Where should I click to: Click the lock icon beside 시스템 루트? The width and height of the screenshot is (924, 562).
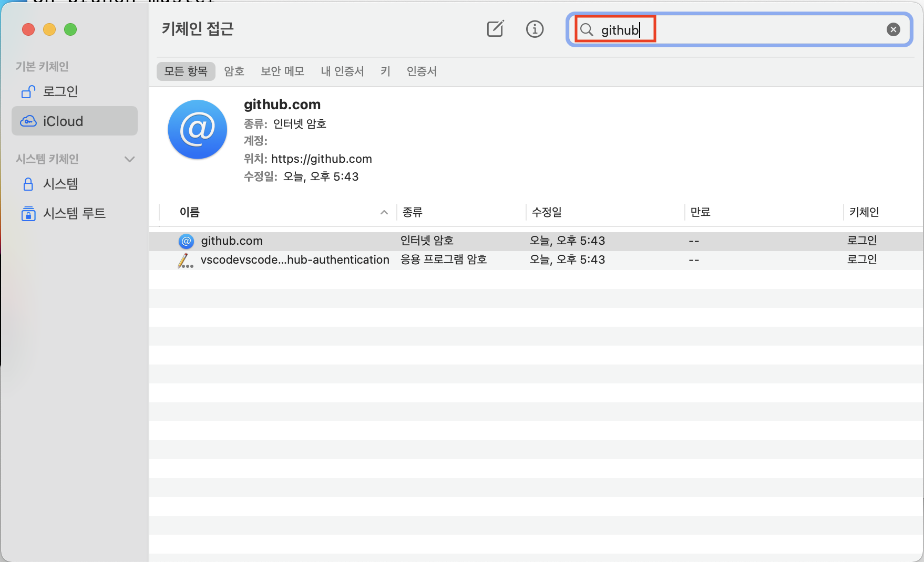click(28, 213)
